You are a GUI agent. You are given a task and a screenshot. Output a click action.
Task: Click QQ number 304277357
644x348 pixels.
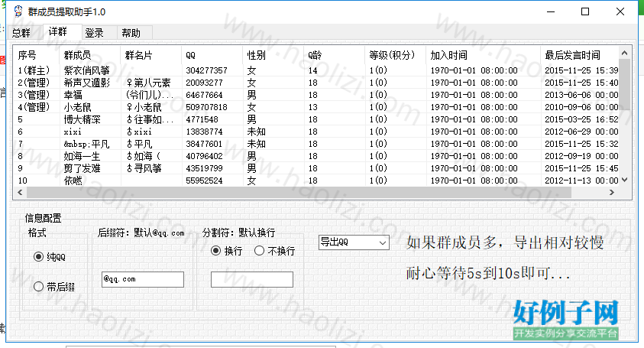coord(206,70)
